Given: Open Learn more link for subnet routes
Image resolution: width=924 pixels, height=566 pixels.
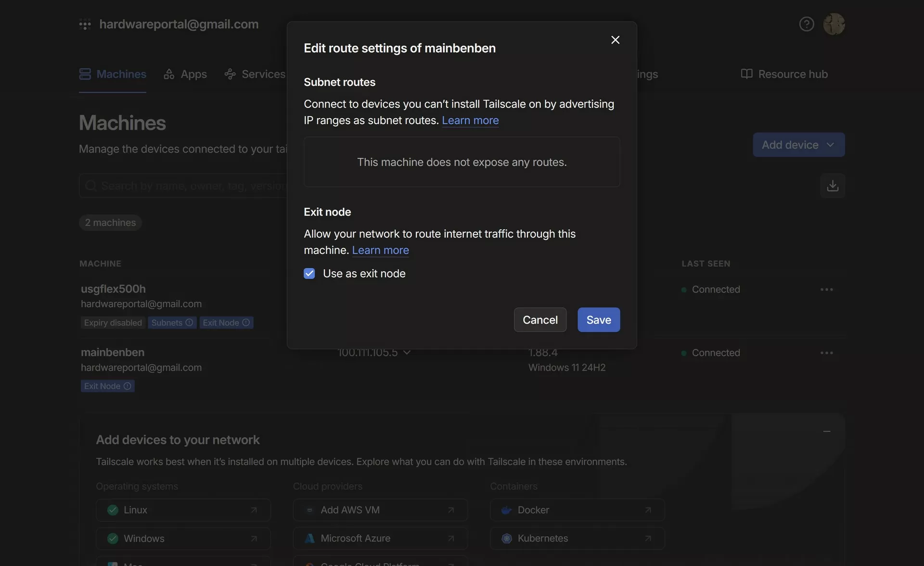Looking at the screenshot, I should pyautogui.click(x=470, y=120).
